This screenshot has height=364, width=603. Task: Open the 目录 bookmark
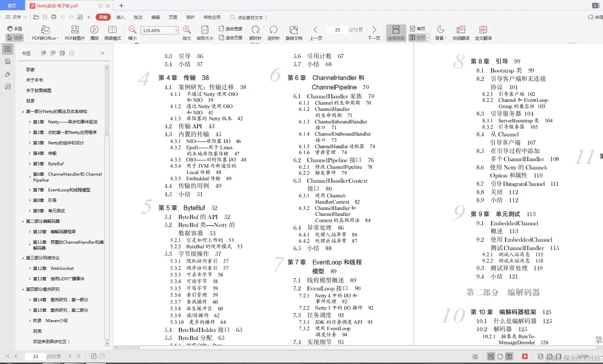tap(30, 101)
